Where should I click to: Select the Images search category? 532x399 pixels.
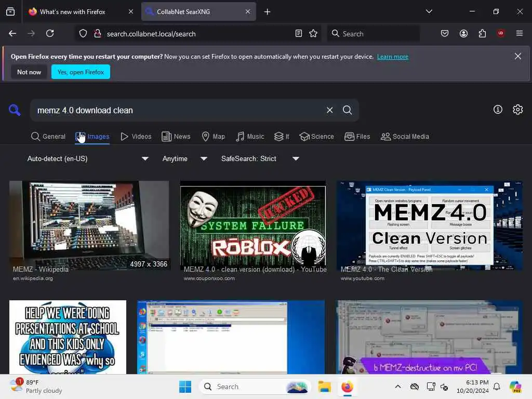92,137
